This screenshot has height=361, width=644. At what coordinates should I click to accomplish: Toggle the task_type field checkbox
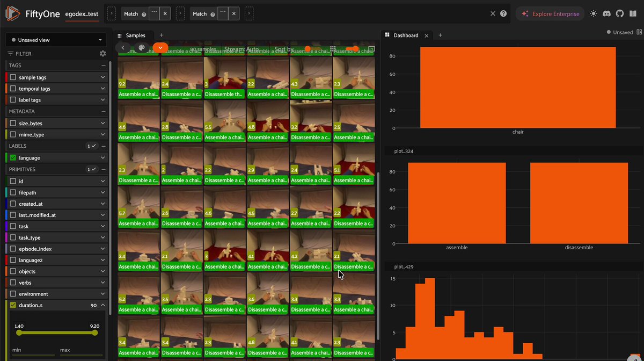(13, 237)
